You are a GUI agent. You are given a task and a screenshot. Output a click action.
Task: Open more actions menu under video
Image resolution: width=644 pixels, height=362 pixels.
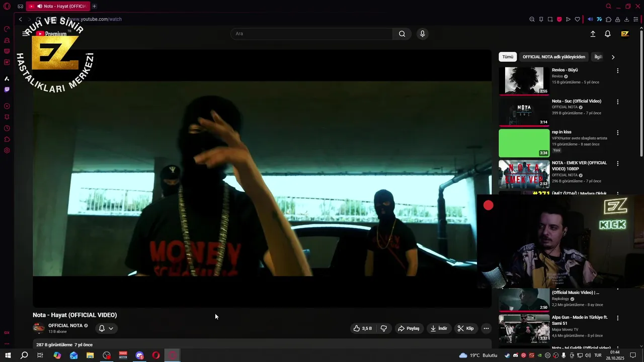[486, 328]
